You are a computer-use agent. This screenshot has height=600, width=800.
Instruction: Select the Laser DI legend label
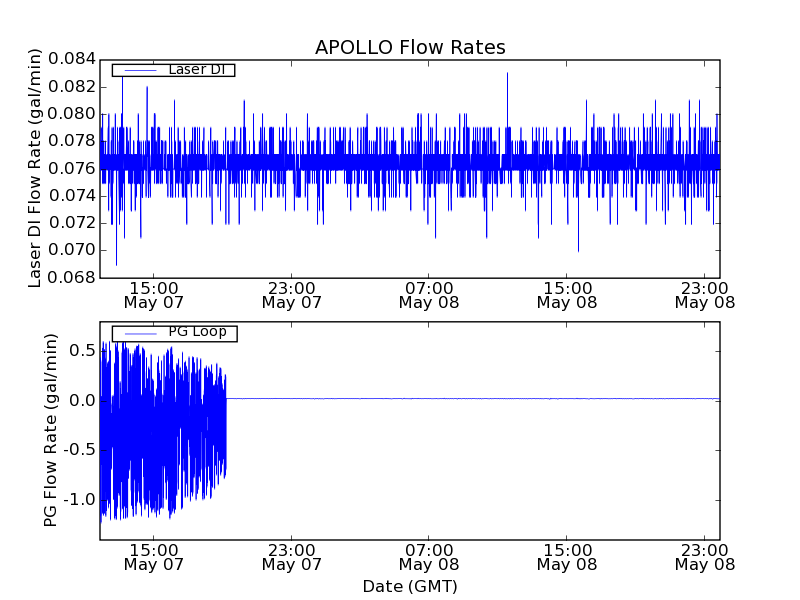tap(196, 69)
